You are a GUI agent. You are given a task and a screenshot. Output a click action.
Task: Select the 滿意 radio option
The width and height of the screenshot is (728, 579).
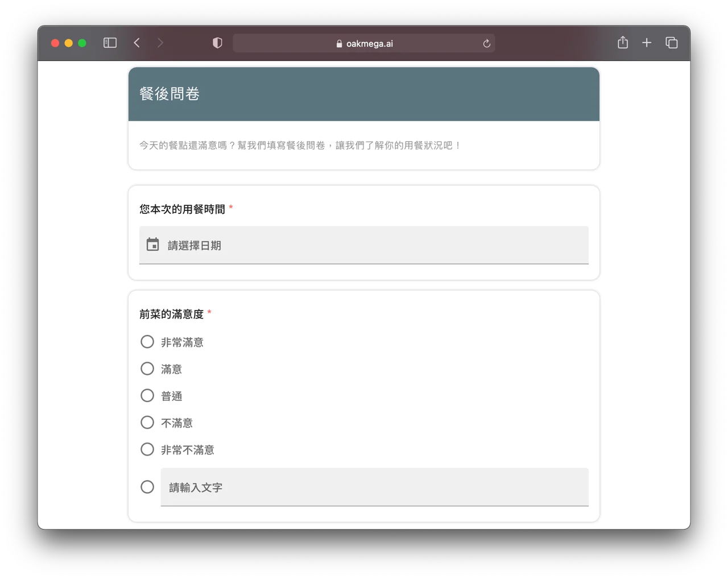[x=147, y=369]
